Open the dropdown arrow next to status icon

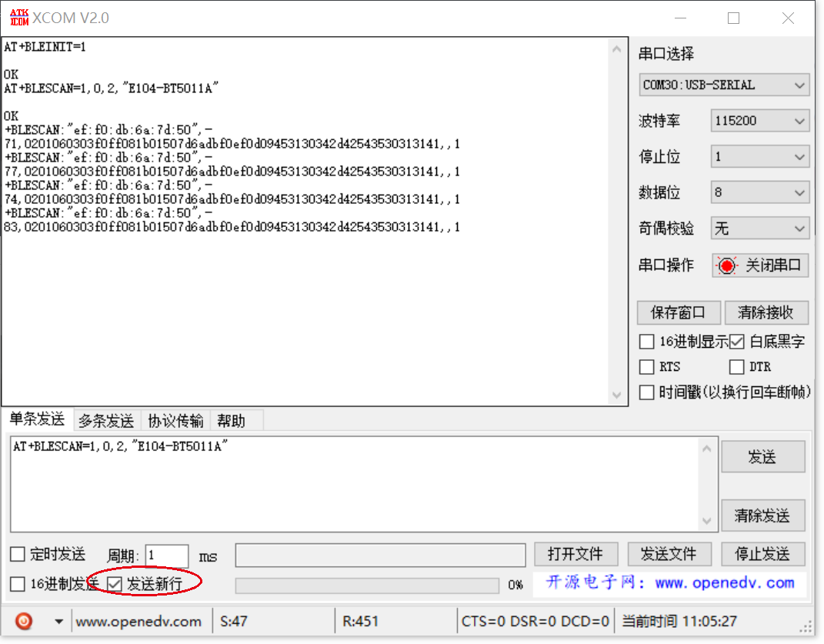[58, 621]
